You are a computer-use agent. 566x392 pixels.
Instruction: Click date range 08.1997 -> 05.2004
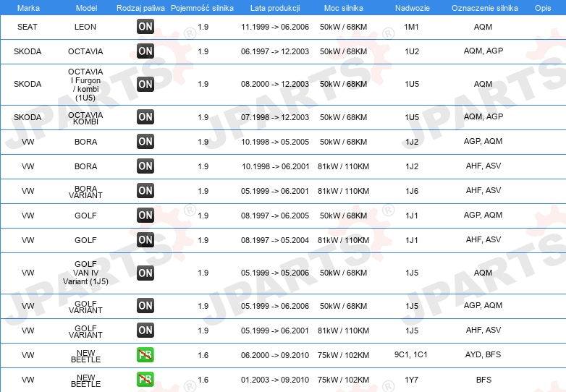tap(275, 240)
